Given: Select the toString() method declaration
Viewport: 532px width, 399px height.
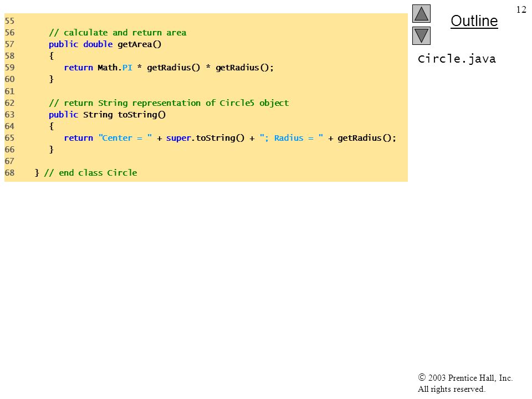Looking at the screenshot, I should click(107, 115).
